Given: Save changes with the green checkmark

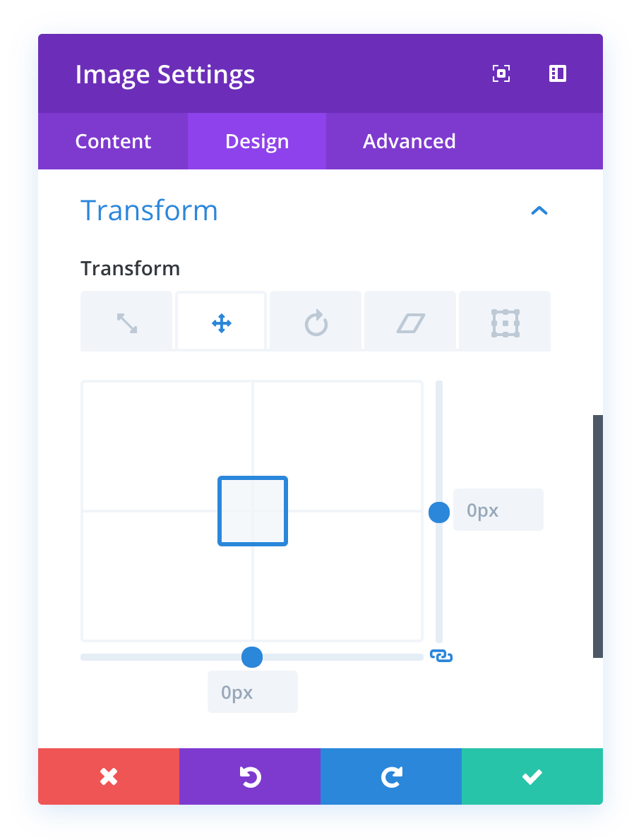Looking at the screenshot, I should click(532, 776).
